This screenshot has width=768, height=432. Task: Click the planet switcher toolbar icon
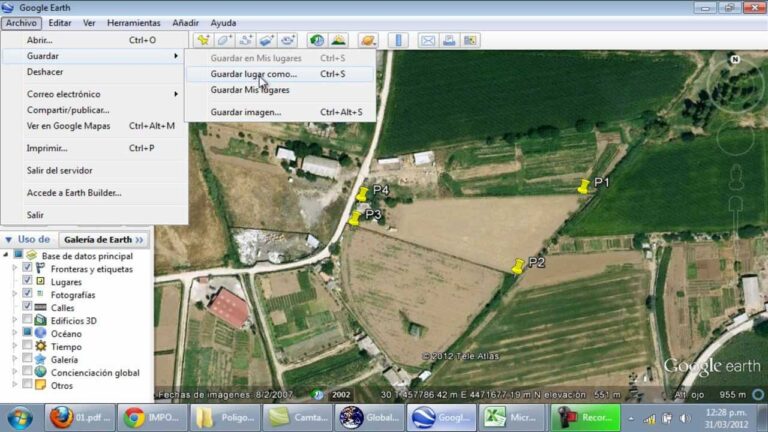coord(368,40)
